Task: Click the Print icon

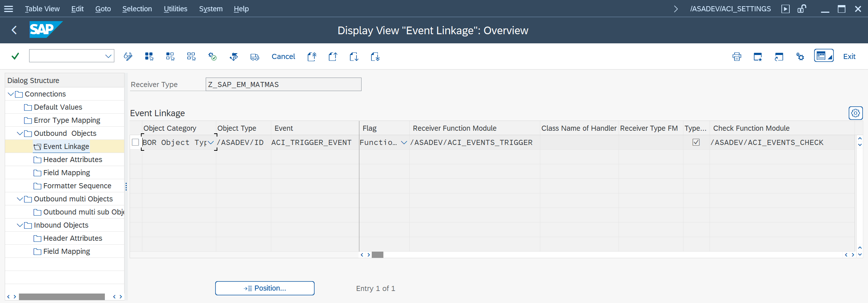Action: (x=737, y=56)
